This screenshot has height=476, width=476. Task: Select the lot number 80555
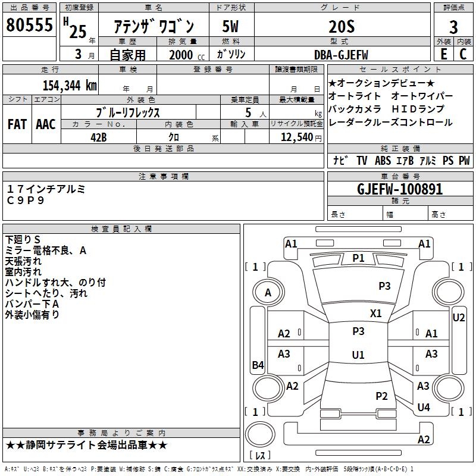pyautogui.click(x=30, y=26)
